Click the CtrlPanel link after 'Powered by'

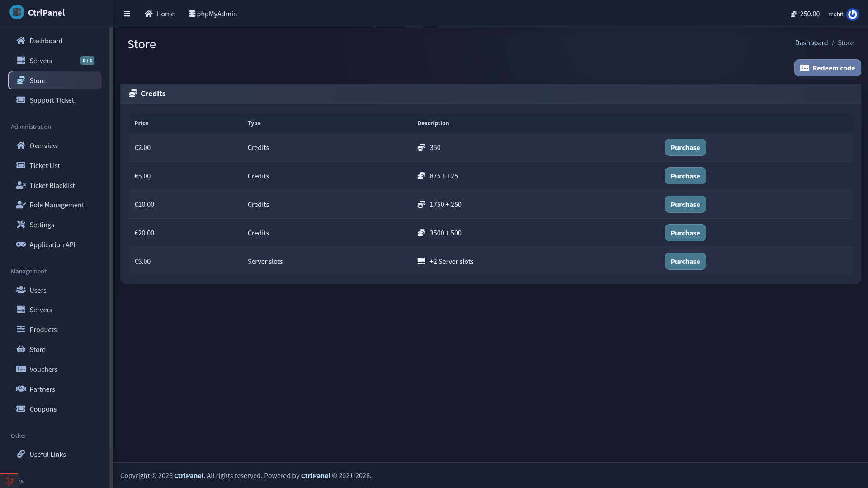[316, 475]
